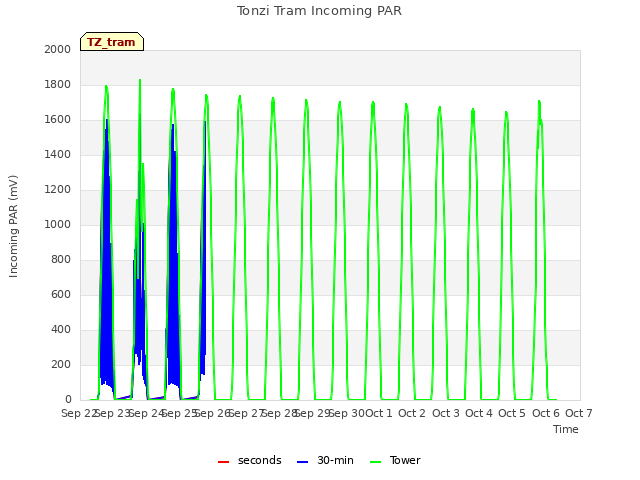The width and height of the screenshot is (640, 480).
Task: Click the 1200 y-axis tick label
Action: 58,189
